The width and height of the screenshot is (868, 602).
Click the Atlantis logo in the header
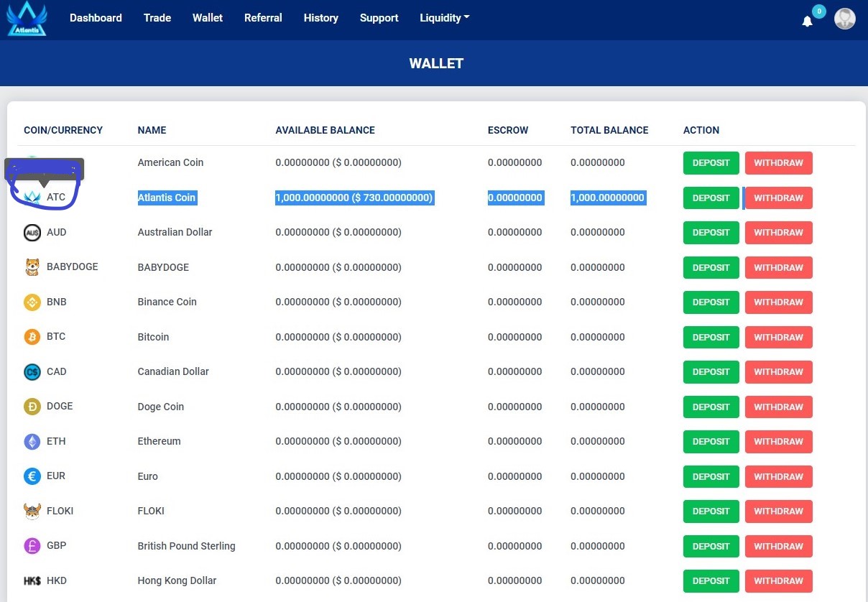coord(27,19)
